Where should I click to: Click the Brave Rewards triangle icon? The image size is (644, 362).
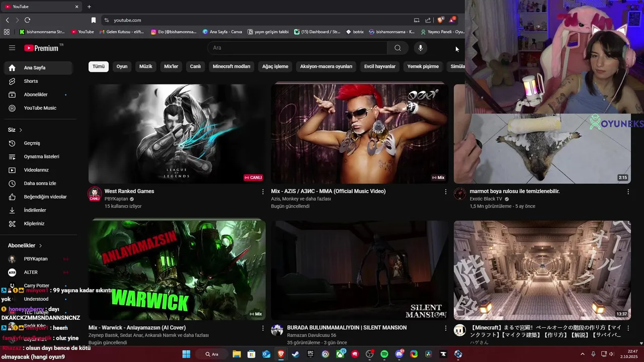point(452,20)
